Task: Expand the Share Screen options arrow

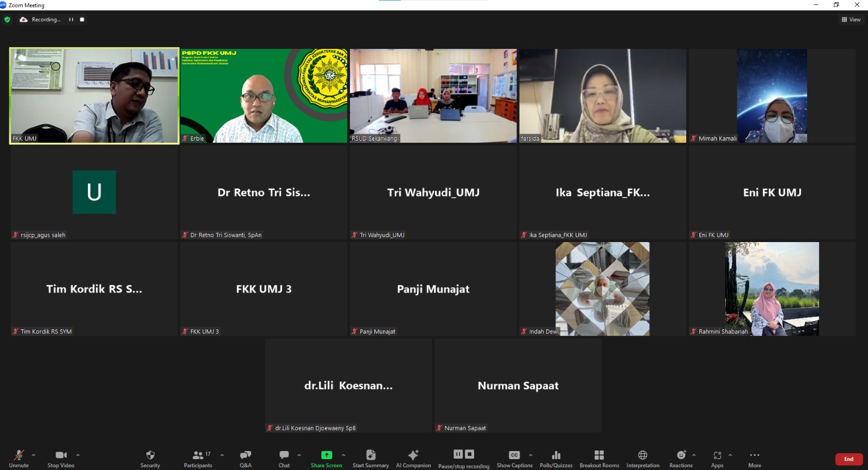Action: pos(343,455)
